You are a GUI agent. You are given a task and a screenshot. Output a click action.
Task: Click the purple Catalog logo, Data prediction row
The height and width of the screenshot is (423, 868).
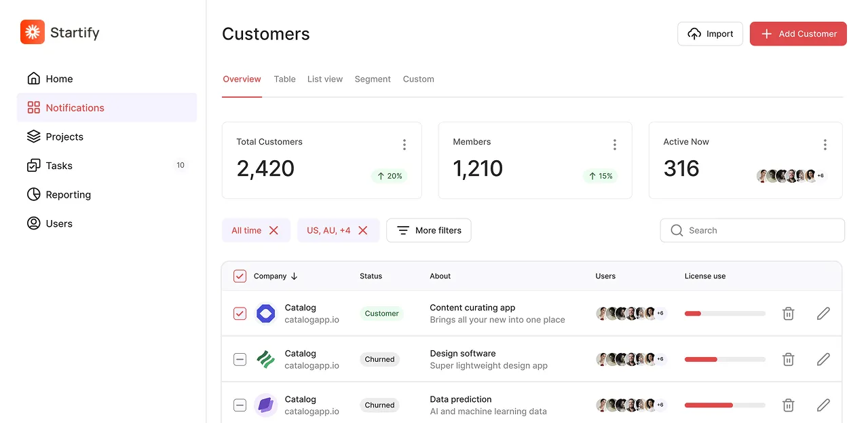[x=266, y=405]
